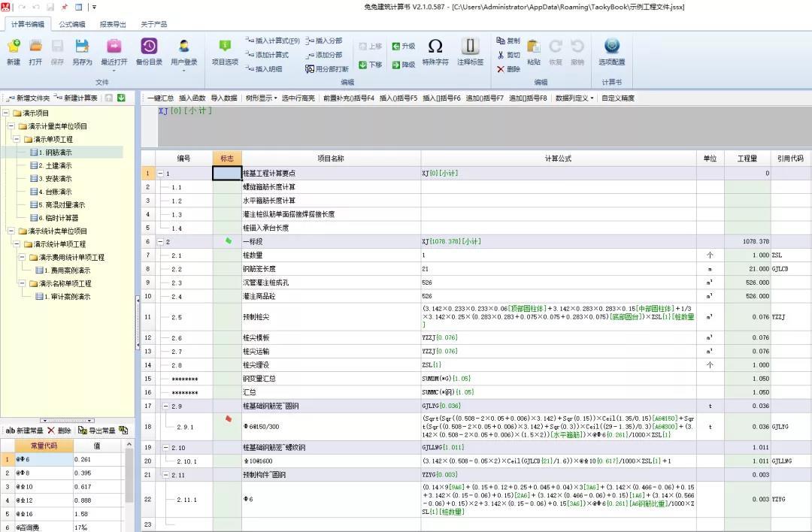Switch to the 公式编辑 ribbon tab
Viewport: 812px width, 532px height.
[x=72, y=24]
